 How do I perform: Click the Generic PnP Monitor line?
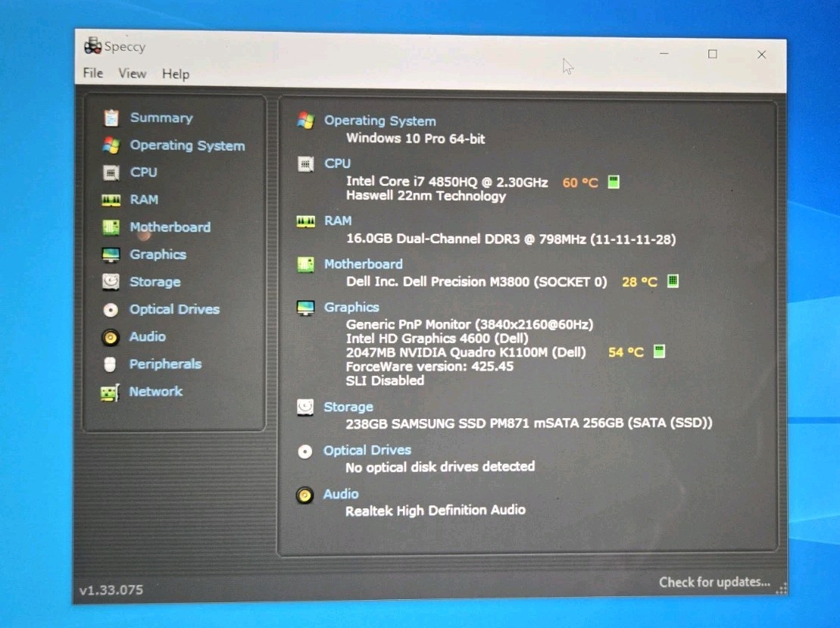[470, 325]
